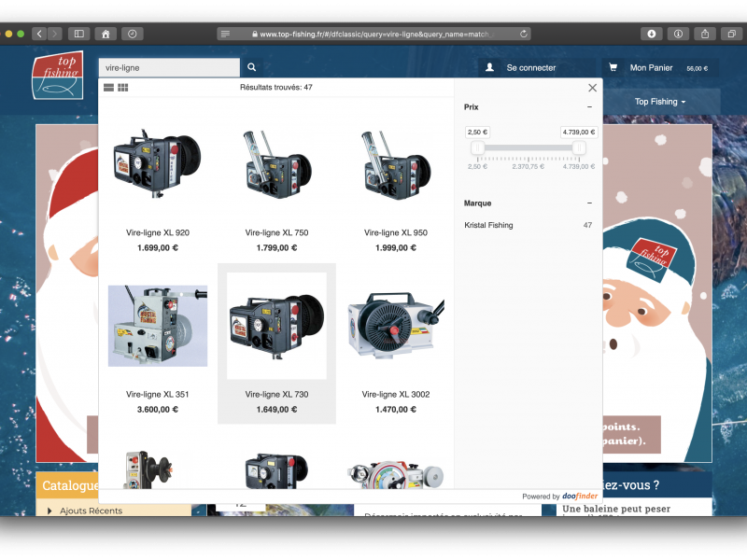Click the search magnifier icon
This screenshot has width=747, height=560.
pos(252,68)
